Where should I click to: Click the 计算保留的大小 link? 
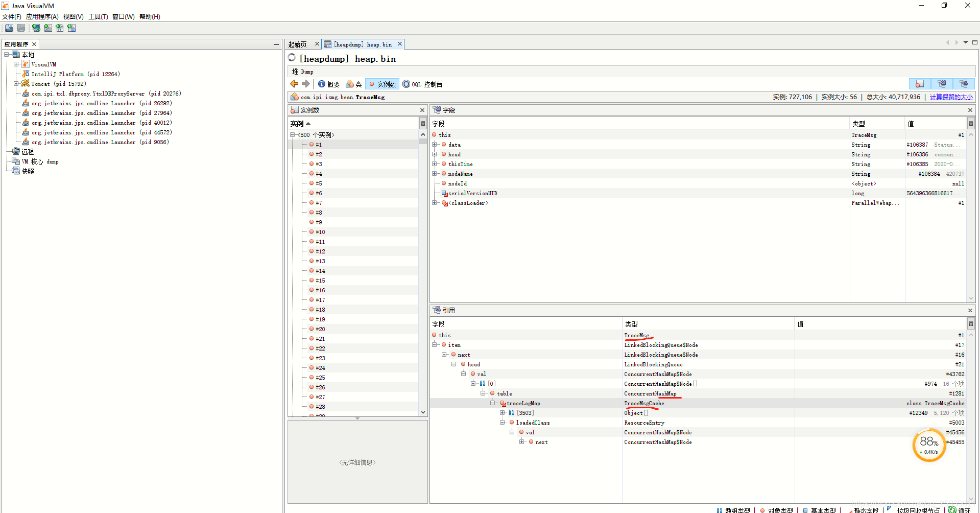951,97
